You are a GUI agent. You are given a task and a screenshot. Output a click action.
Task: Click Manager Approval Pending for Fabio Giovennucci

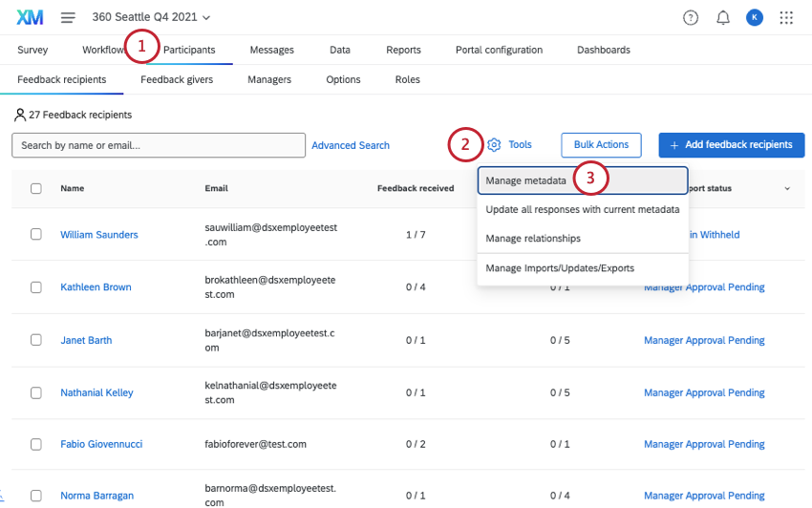(x=704, y=444)
